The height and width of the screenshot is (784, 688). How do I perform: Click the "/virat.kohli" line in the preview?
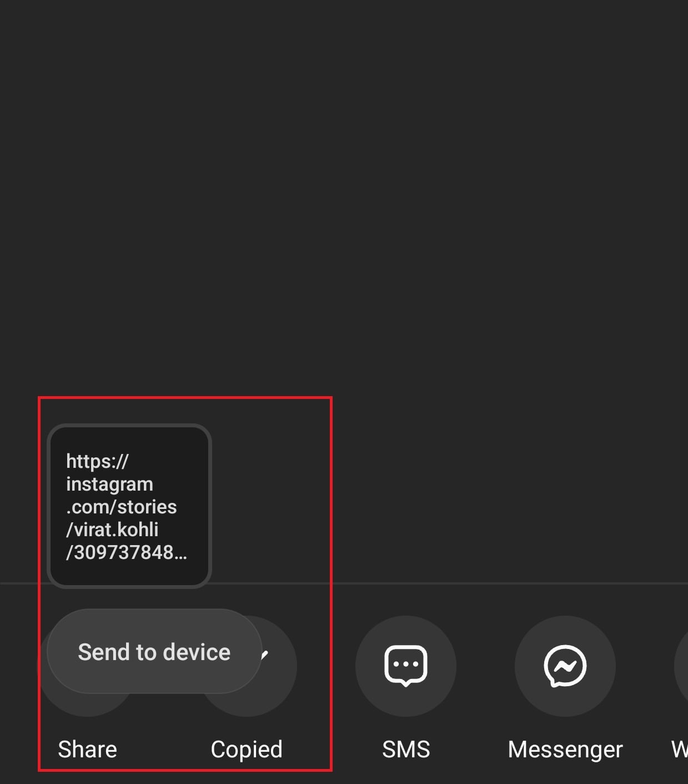(x=112, y=530)
